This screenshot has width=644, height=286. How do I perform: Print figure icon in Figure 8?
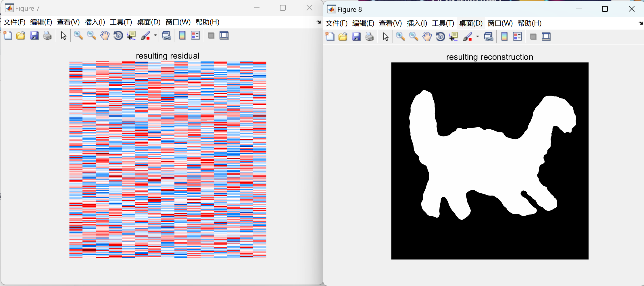click(370, 37)
